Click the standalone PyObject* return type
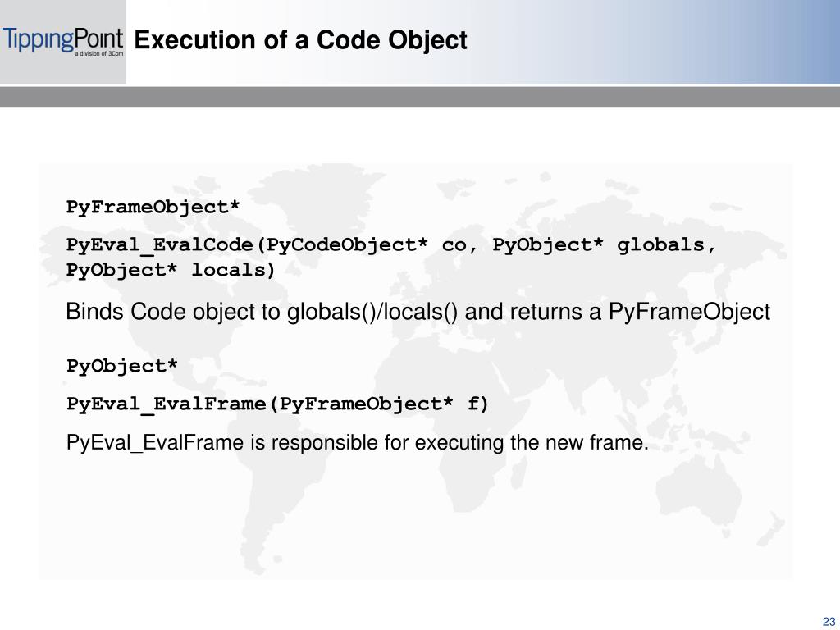 point(121,367)
